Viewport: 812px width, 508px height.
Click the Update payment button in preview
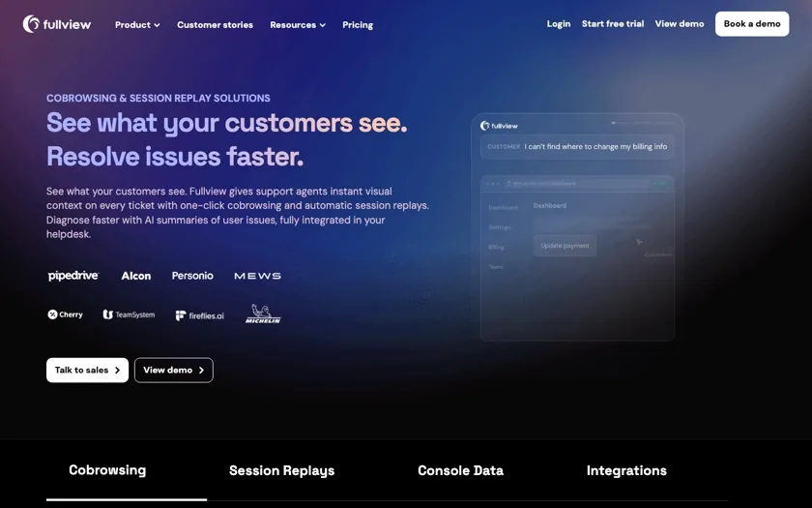(x=565, y=246)
